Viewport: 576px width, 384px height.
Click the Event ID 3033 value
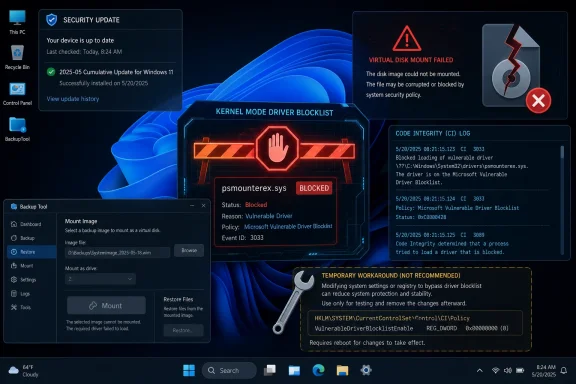257,238
